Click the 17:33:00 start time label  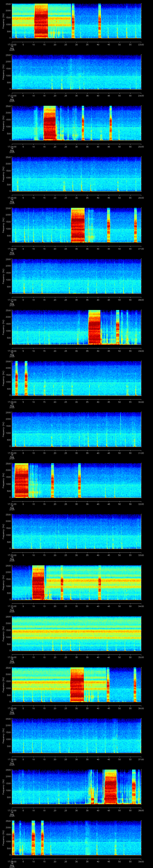tap(12, 606)
